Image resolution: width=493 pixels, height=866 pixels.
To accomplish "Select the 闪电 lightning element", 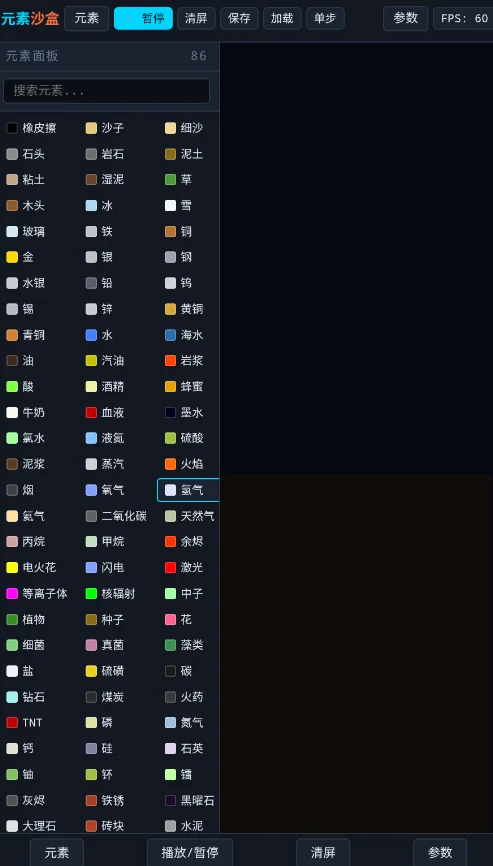I will click(107, 567).
